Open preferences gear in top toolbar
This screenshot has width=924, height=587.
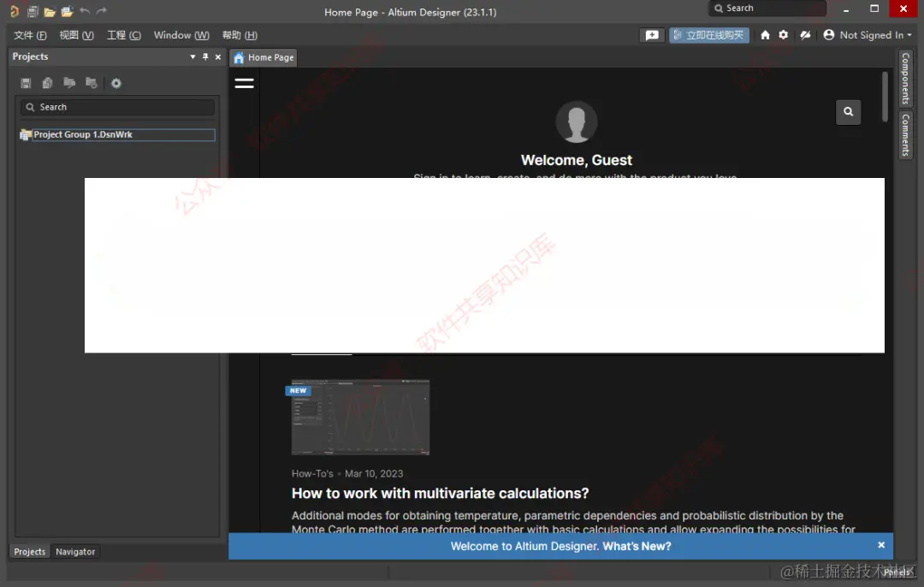point(783,35)
